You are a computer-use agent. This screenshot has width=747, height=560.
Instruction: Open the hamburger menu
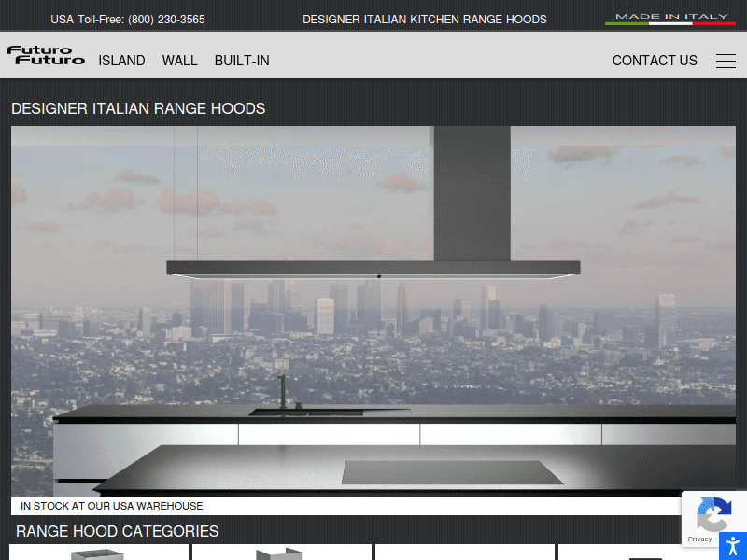[726, 61]
